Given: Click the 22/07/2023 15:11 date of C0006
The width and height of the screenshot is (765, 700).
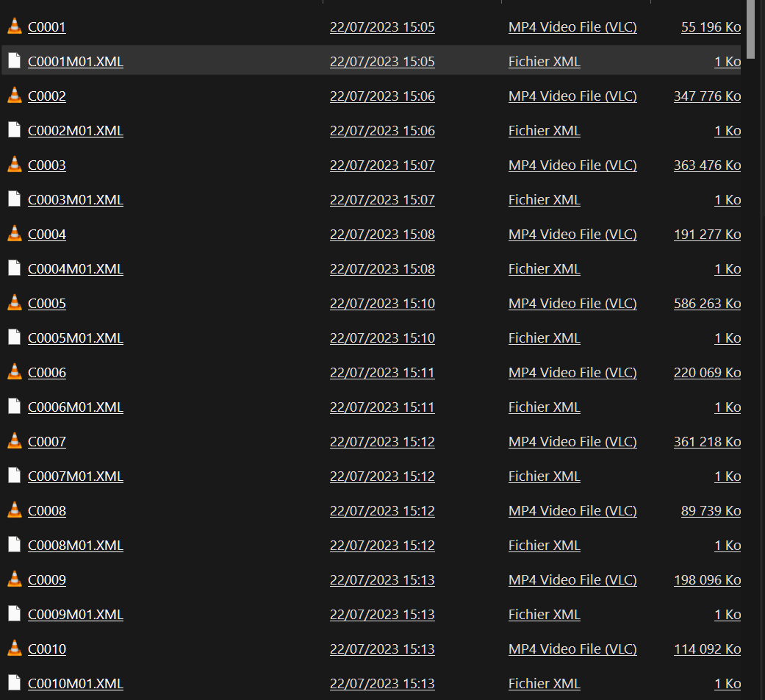Looking at the screenshot, I should point(382,373).
